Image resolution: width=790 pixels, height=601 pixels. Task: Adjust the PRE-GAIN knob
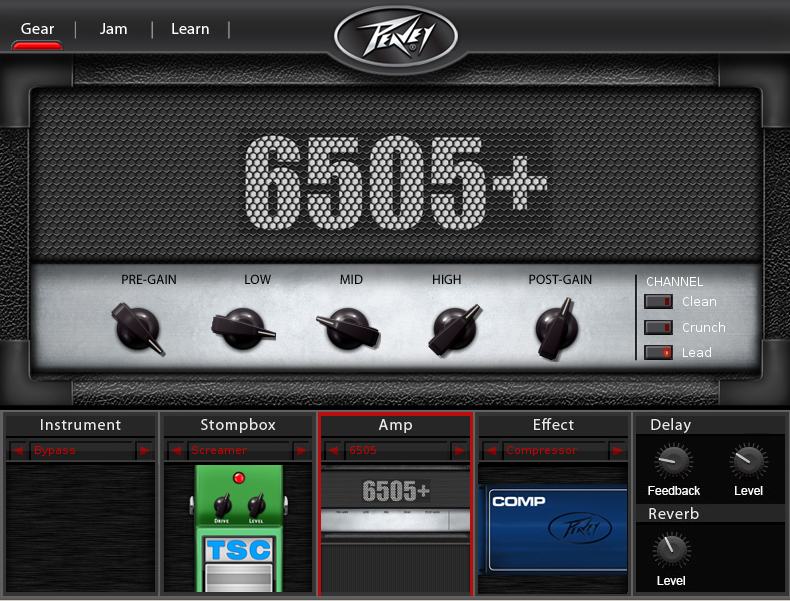pos(138,328)
